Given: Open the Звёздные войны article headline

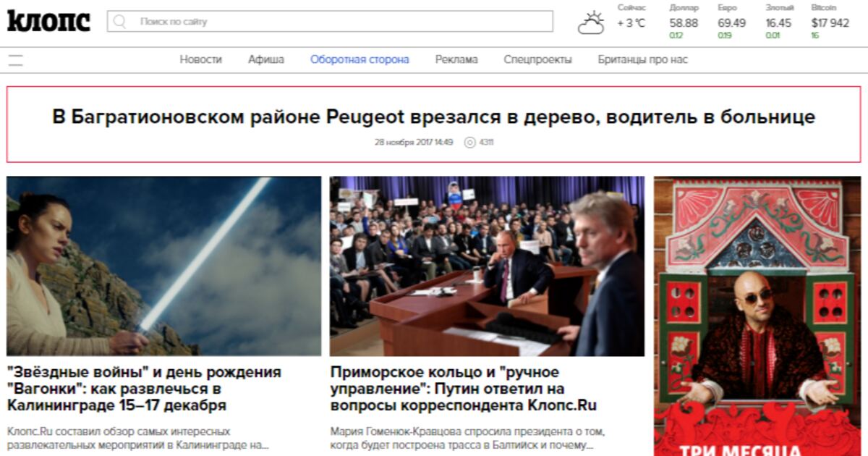Looking at the screenshot, I should click(144, 389).
